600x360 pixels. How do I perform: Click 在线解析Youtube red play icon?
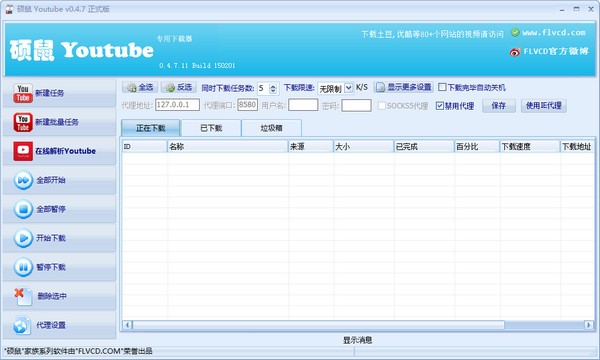[23, 151]
